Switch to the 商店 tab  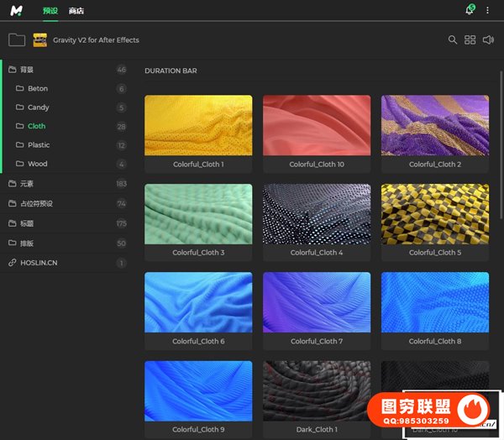[x=76, y=11]
